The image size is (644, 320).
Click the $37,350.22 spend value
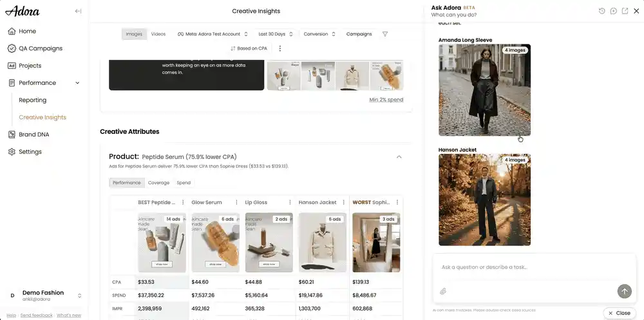click(151, 296)
